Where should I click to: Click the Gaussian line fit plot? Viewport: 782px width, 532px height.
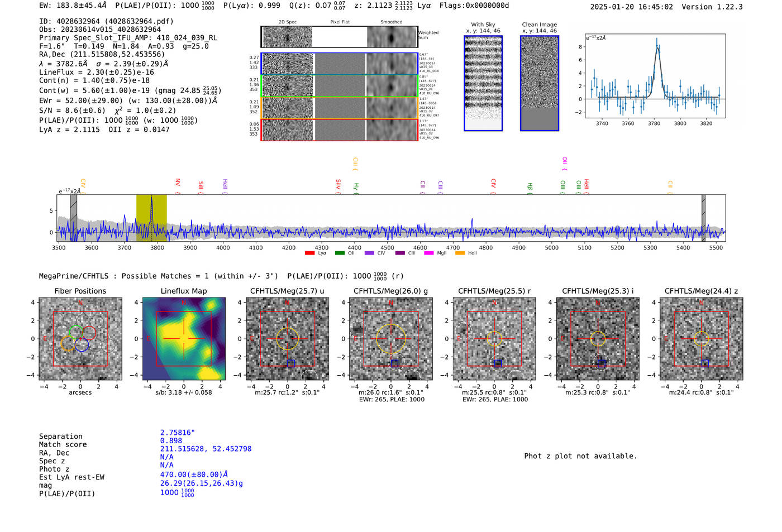[x=655, y=76]
